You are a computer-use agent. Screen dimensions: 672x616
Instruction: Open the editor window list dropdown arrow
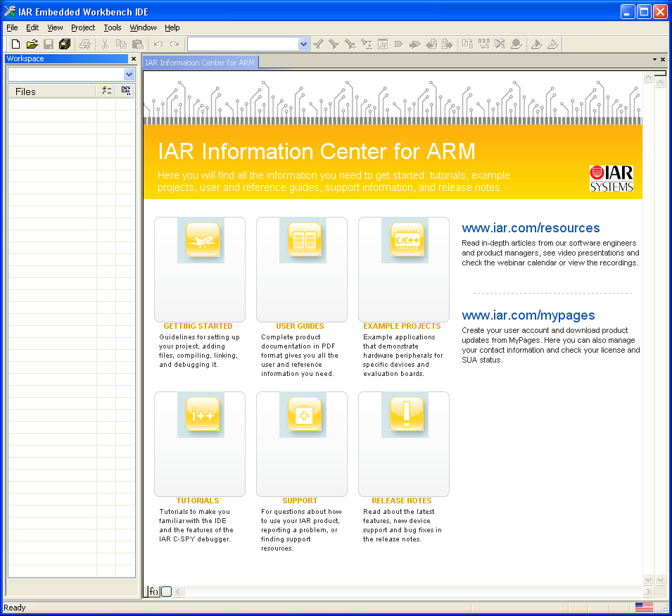[x=654, y=60]
